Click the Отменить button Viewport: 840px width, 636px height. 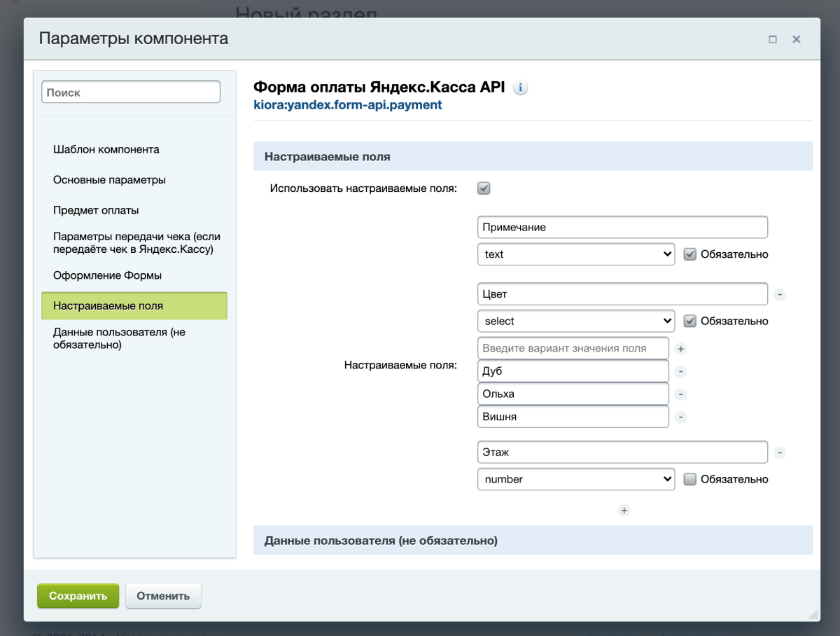(163, 596)
